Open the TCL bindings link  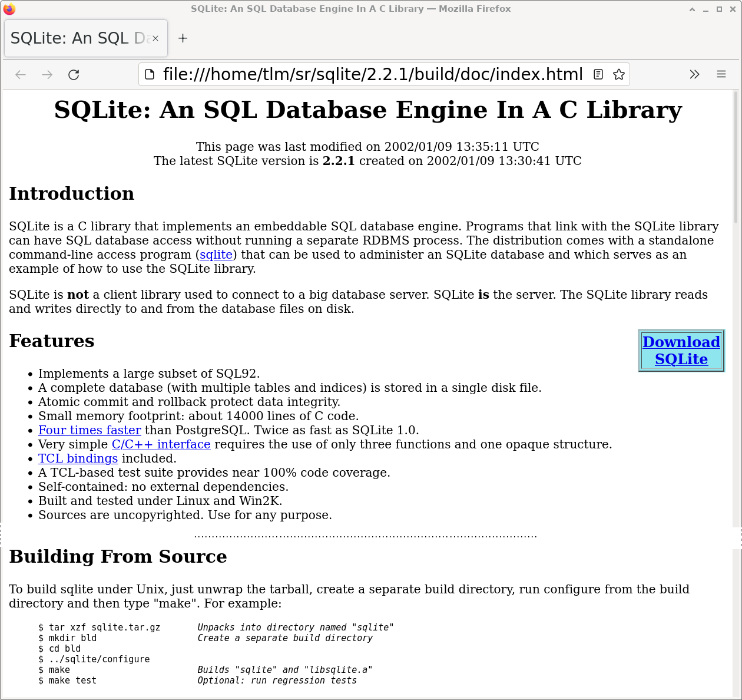click(78, 458)
